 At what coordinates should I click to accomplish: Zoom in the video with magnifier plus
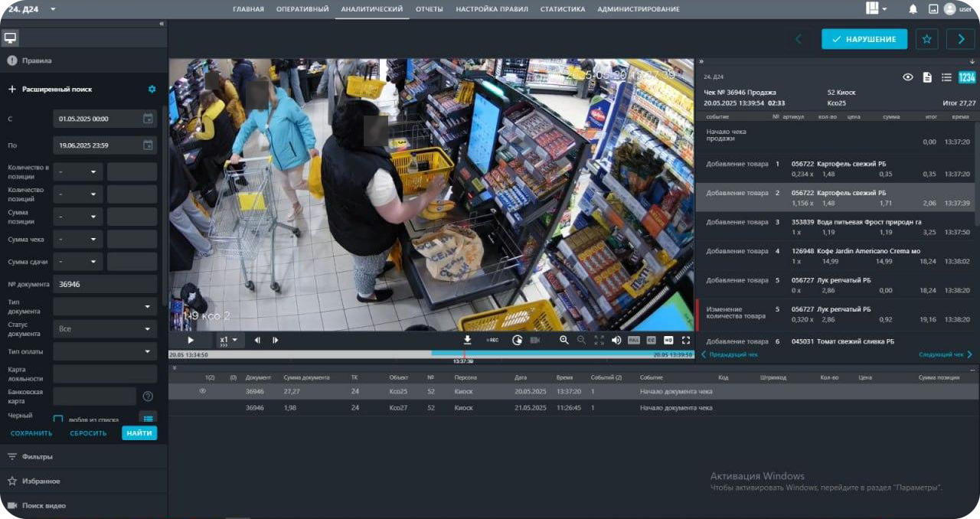[564, 340]
